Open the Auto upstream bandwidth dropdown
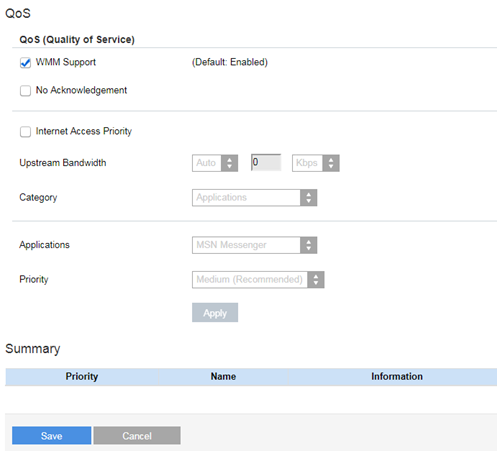Viewport: 497px width, 451px height. tap(215, 163)
